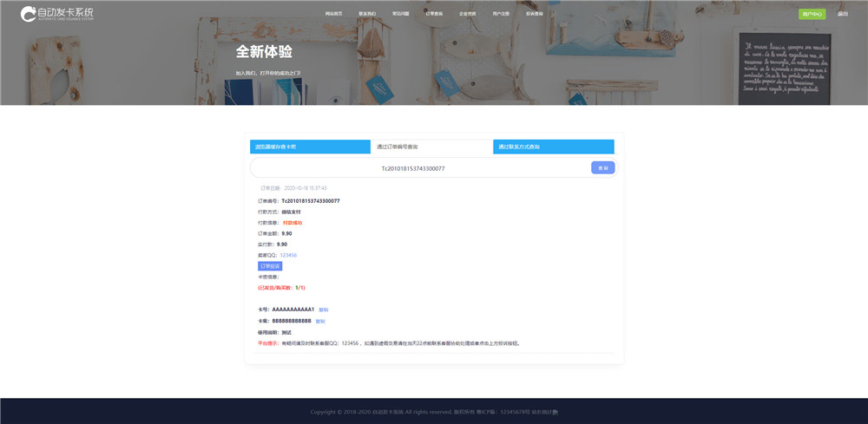Screen dimensions: 868x424
Task: Click the seller QQ link 123456
Action: tap(288, 255)
